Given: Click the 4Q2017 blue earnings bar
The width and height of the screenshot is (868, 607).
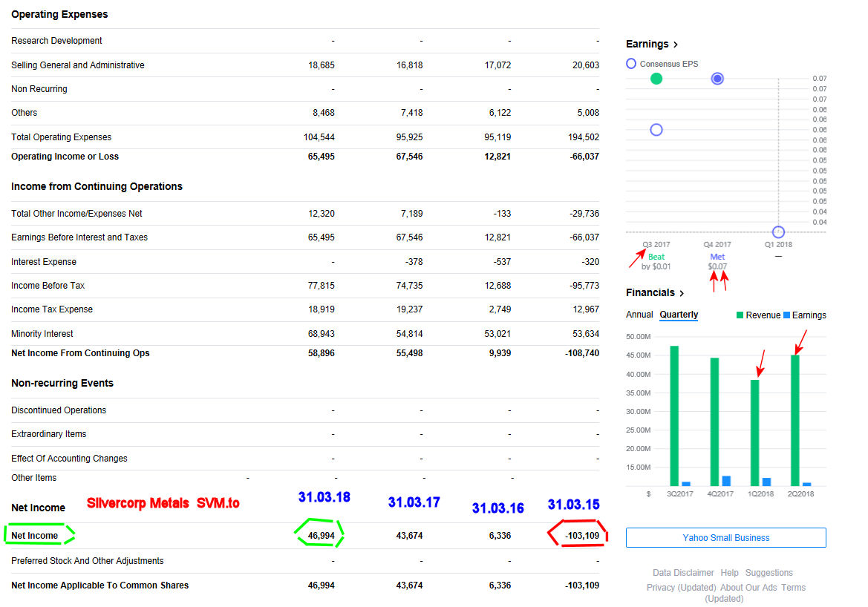Looking at the screenshot, I should [x=726, y=481].
